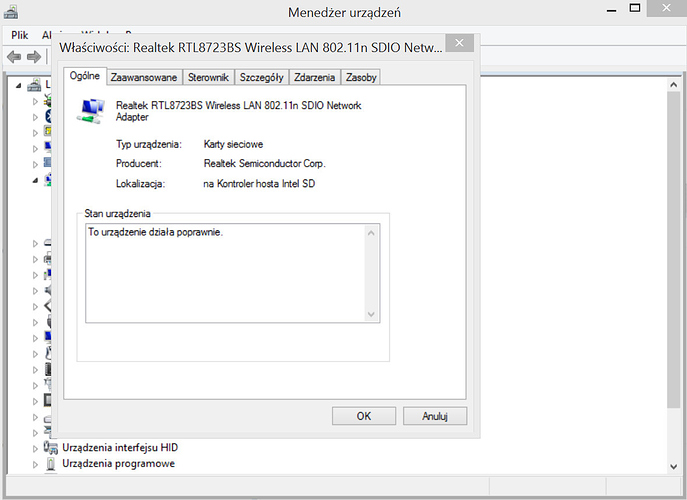Viewport: 687px width, 500px height.
Task: Expand the Bluetooth category in tree
Action: pos(35,117)
